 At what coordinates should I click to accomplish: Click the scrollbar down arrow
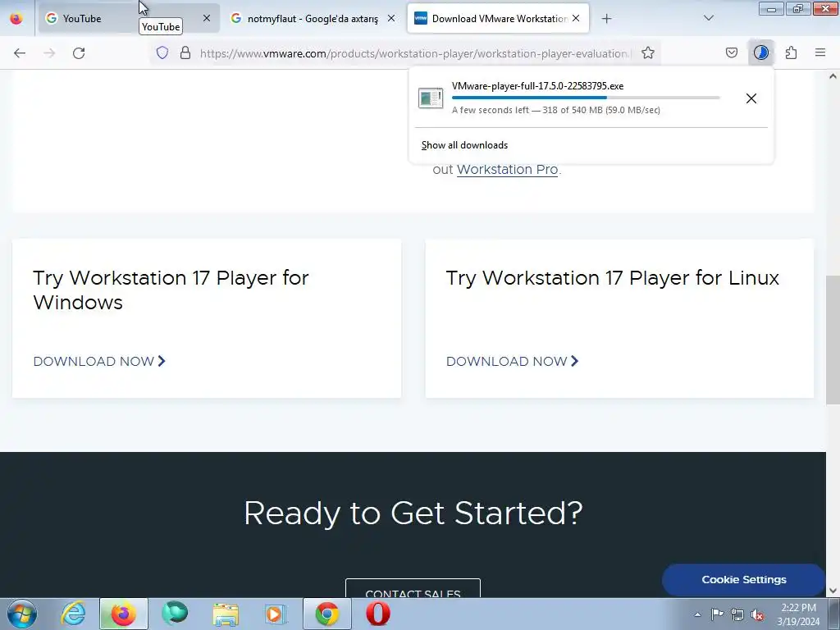(833, 591)
